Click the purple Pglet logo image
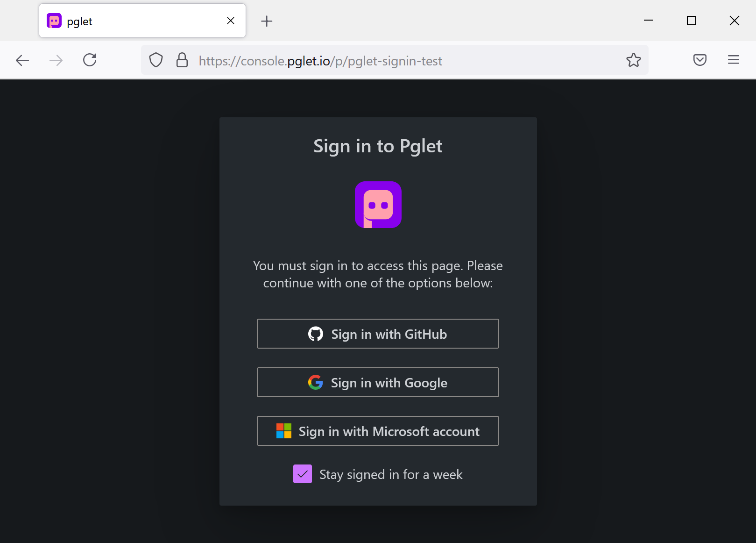Viewport: 756px width, 543px height. coord(378,205)
